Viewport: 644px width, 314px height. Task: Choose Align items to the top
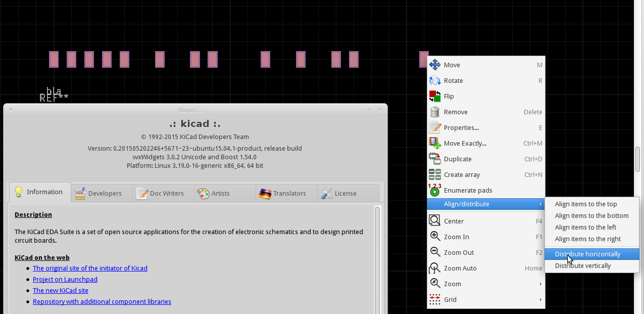pos(592,204)
